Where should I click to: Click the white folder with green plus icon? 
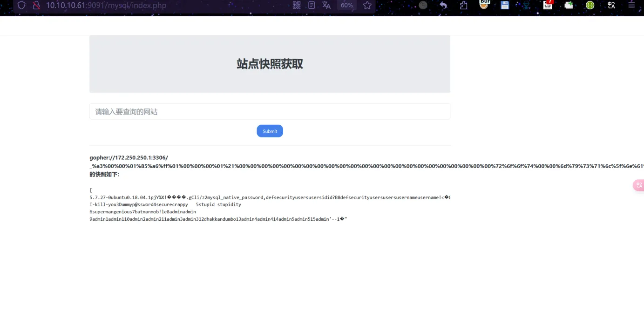(x=569, y=5)
